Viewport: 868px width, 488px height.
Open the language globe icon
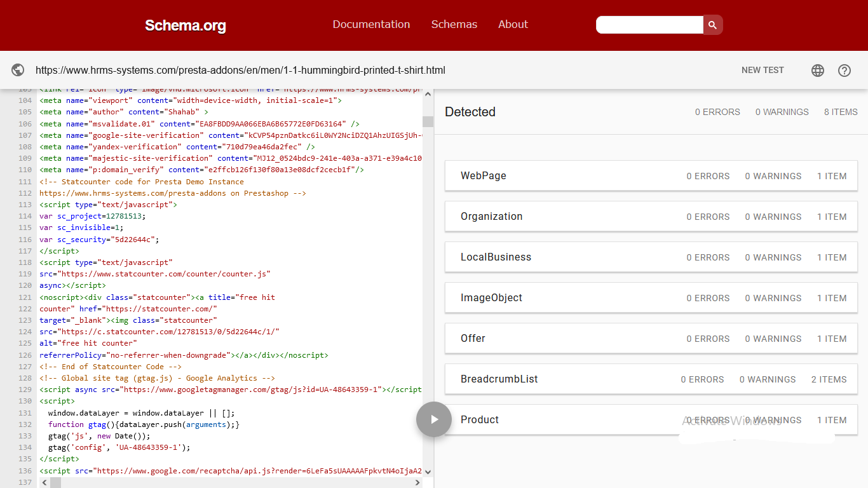818,71
